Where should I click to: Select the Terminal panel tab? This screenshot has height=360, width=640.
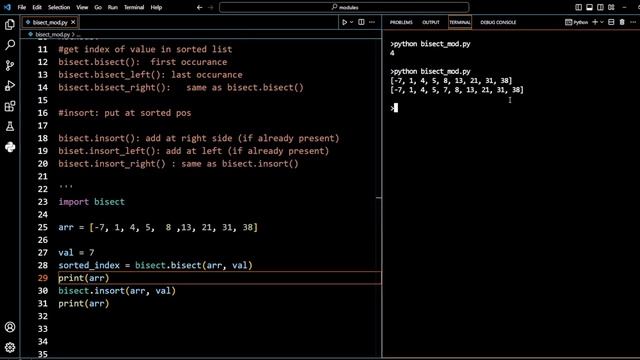[x=460, y=22]
